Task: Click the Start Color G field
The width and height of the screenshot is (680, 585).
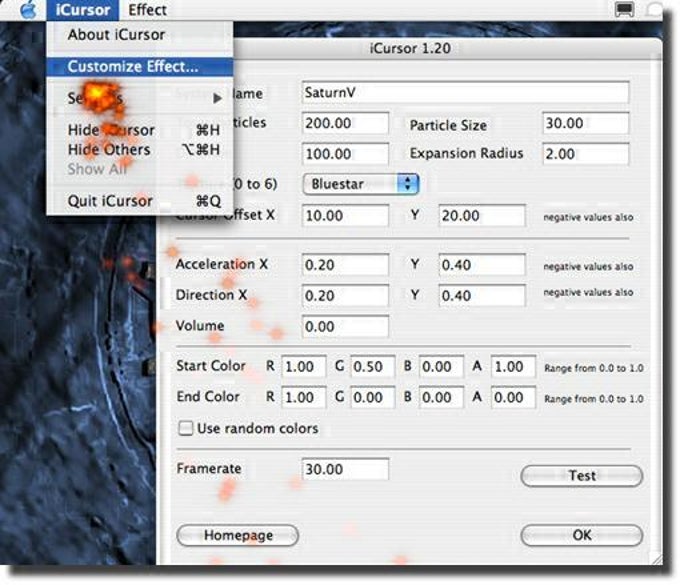Action: (373, 366)
